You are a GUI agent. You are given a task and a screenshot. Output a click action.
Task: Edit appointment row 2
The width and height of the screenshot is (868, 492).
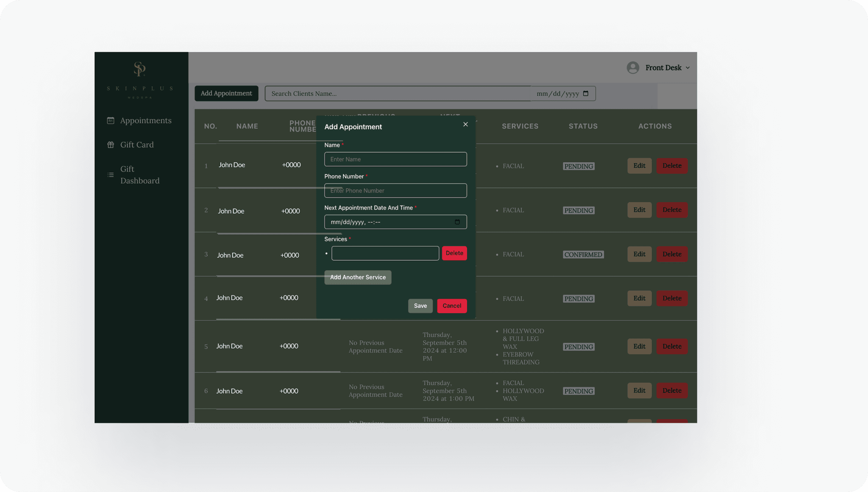(639, 210)
